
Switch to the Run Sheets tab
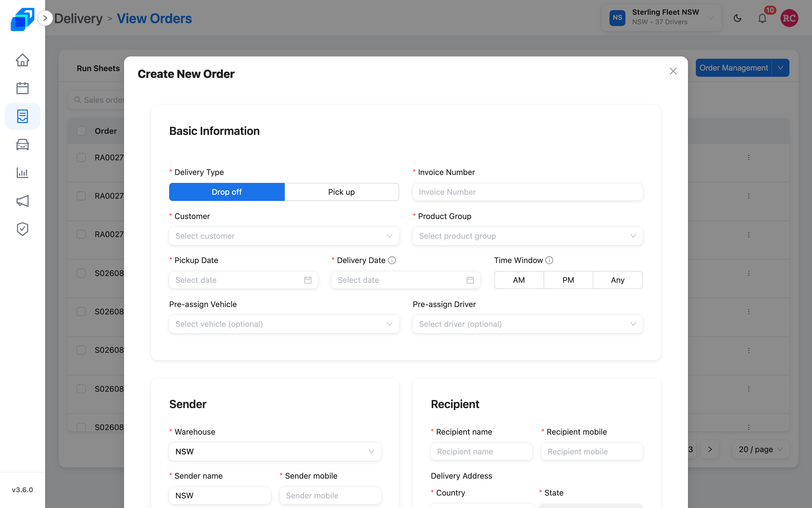click(x=98, y=68)
